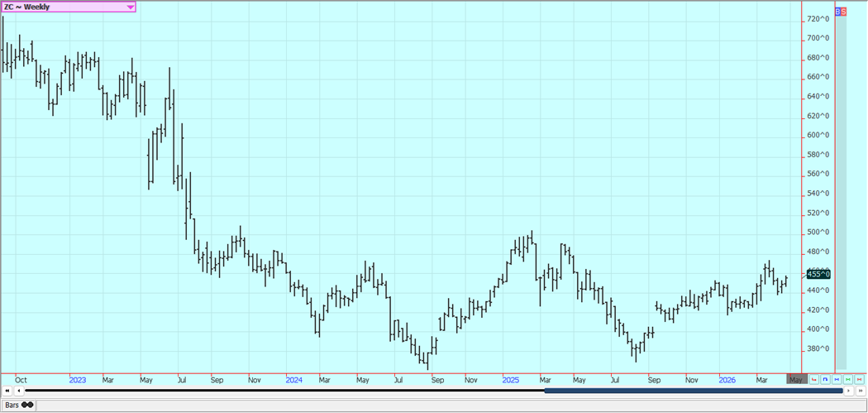The image size is (868, 413).
Task: Click the dark blue horizontal scrollbar thumb
Action: [693, 391]
